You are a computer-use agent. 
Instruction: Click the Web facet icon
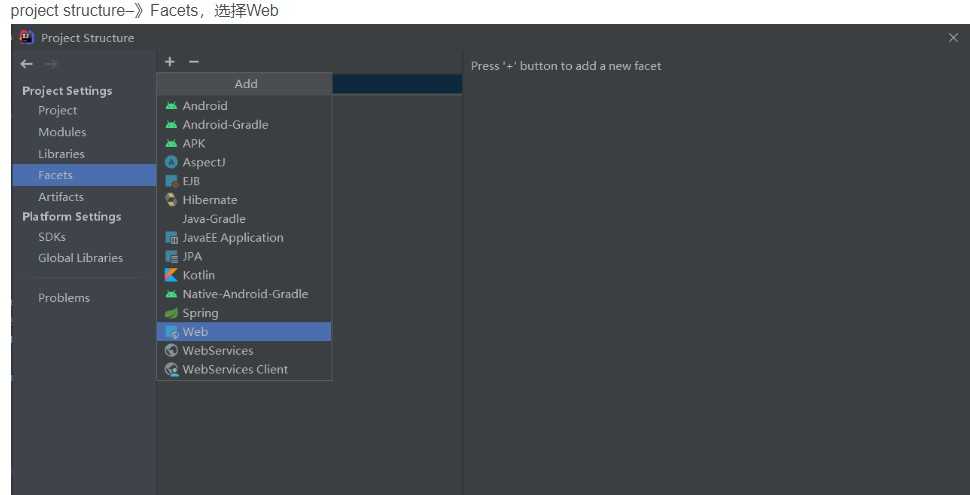pos(171,332)
